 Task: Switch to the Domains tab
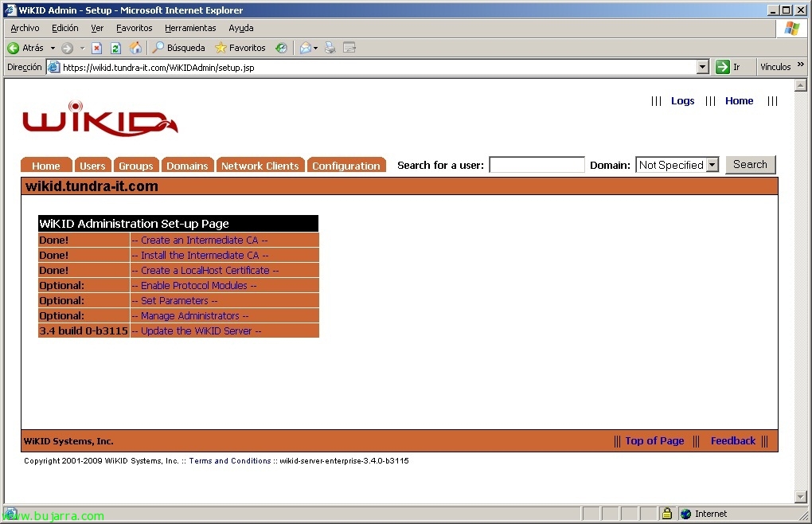187,165
